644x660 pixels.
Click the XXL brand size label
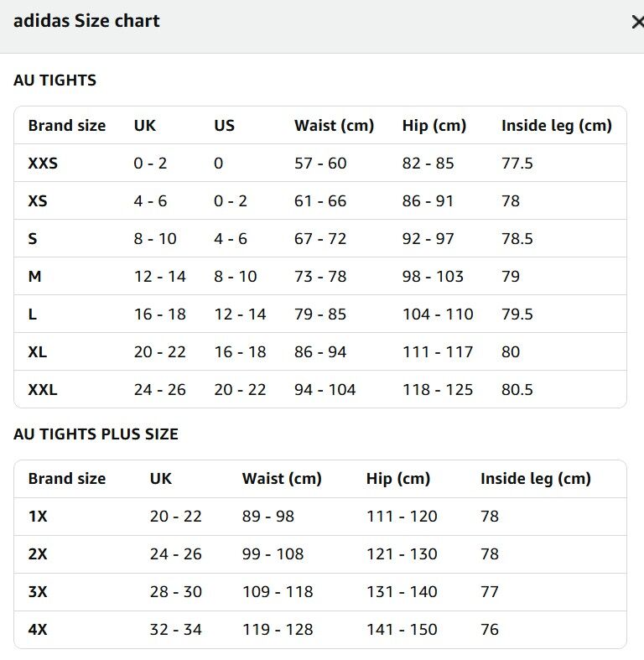43,390
